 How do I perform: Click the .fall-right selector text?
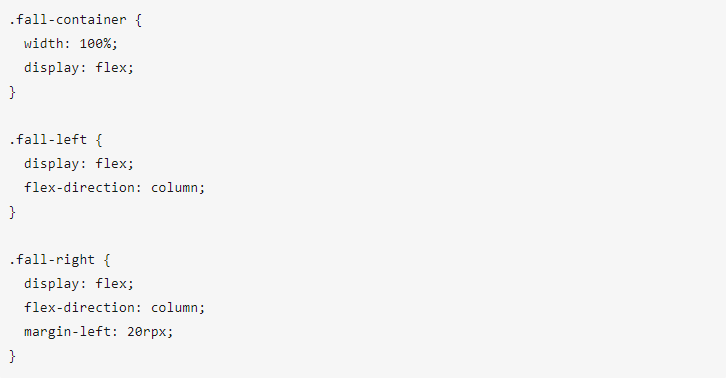pyautogui.click(x=52, y=260)
